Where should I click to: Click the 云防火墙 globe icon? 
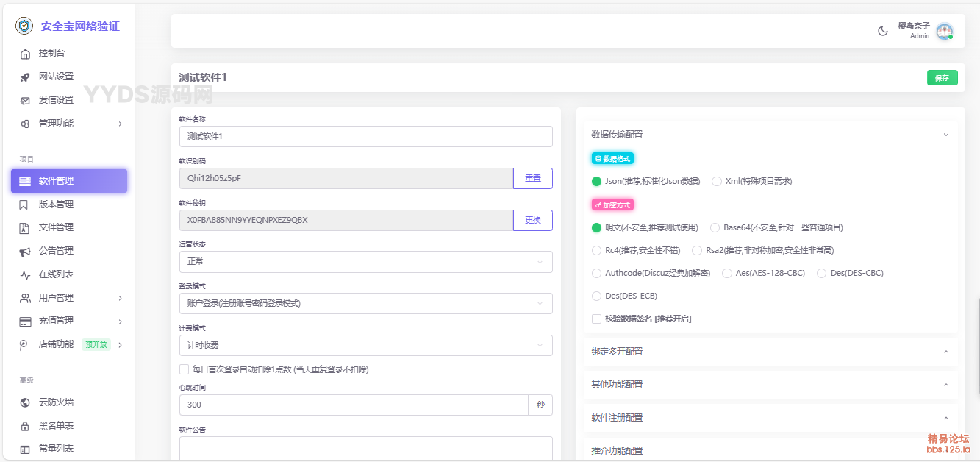pyautogui.click(x=25, y=402)
